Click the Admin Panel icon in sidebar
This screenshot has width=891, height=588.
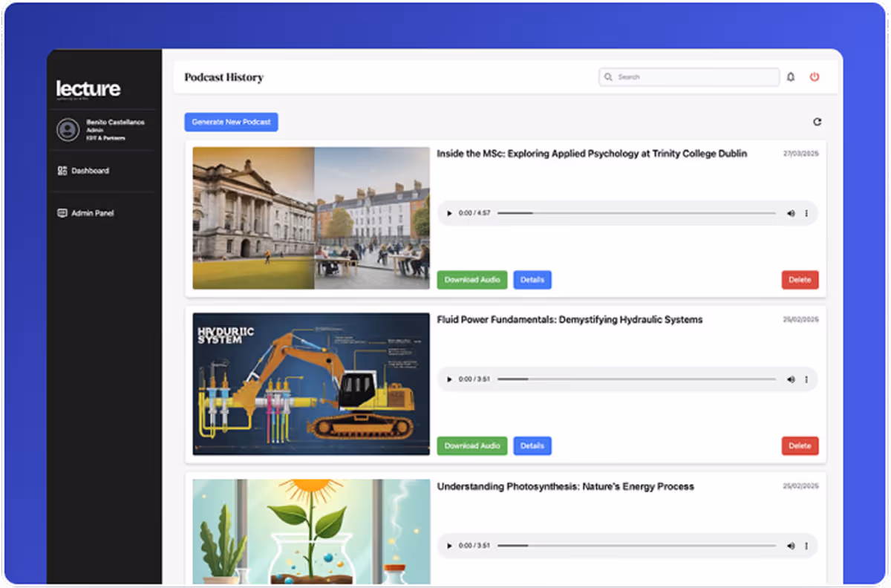pyautogui.click(x=62, y=213)
